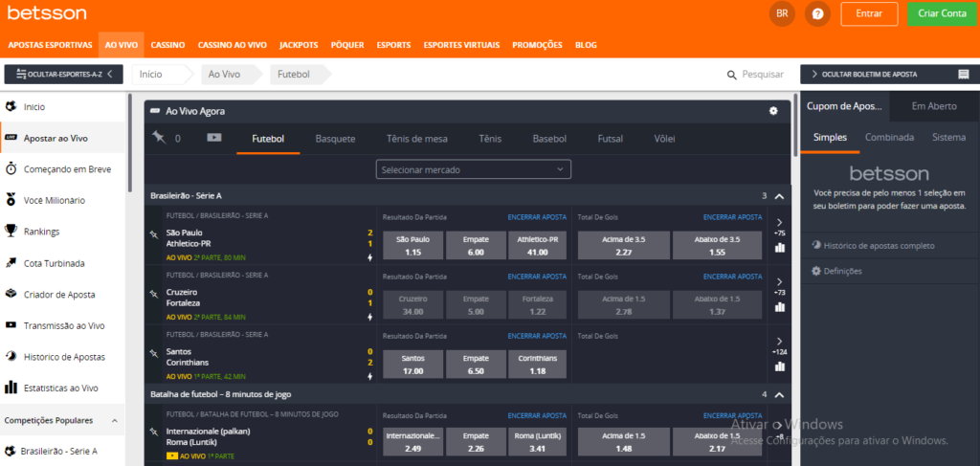Image resolution: width=980 pixels, height=466 pixels.
Task: Bet on São Paulo at 1.15
Action: pyautogui.click(x=412, y=246)
